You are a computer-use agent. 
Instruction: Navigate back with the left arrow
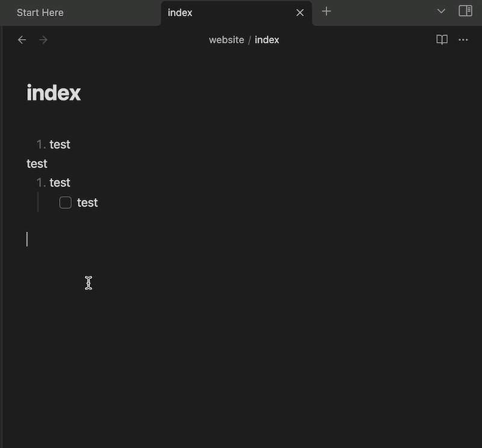coord(22,40)
